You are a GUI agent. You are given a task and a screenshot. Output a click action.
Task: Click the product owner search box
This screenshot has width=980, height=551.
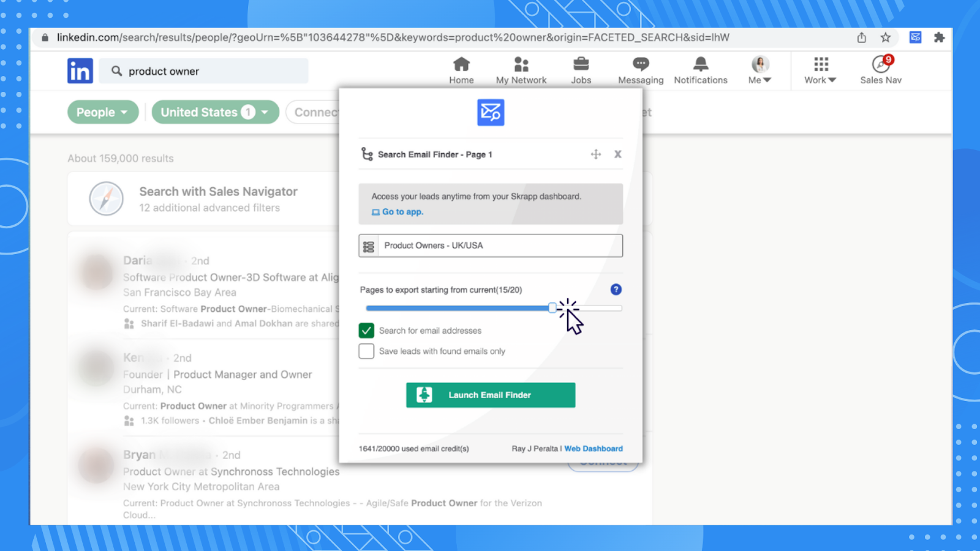click(204, 71)
